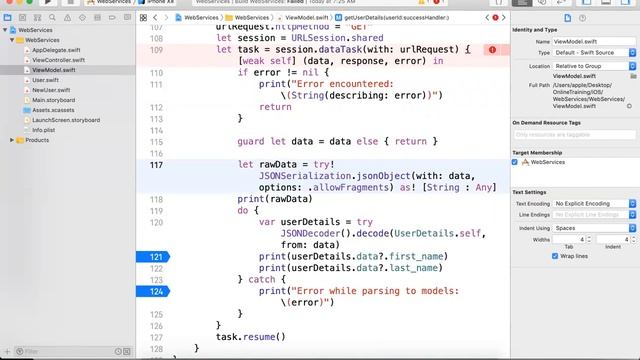The width and height of the screenshot is (640, 360).
Task: Open Main.storyboard in navigator
Action: 53,100
